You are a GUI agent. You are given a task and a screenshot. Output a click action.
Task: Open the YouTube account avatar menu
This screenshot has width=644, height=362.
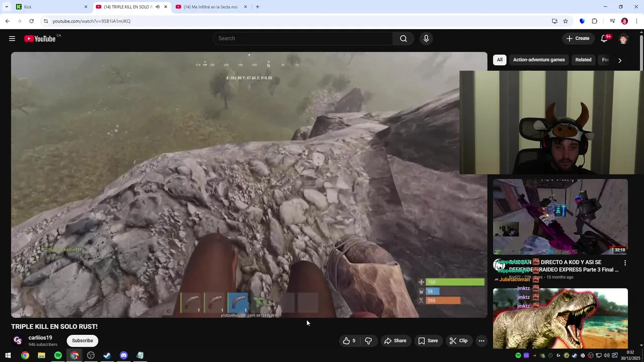(x=624, y=39)
